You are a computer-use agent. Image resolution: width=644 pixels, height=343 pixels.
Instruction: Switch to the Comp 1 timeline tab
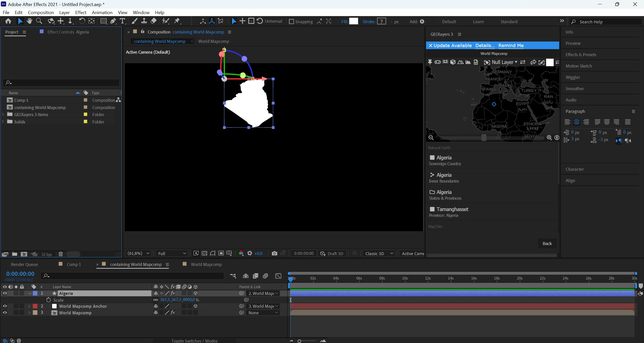coord(74,264)
